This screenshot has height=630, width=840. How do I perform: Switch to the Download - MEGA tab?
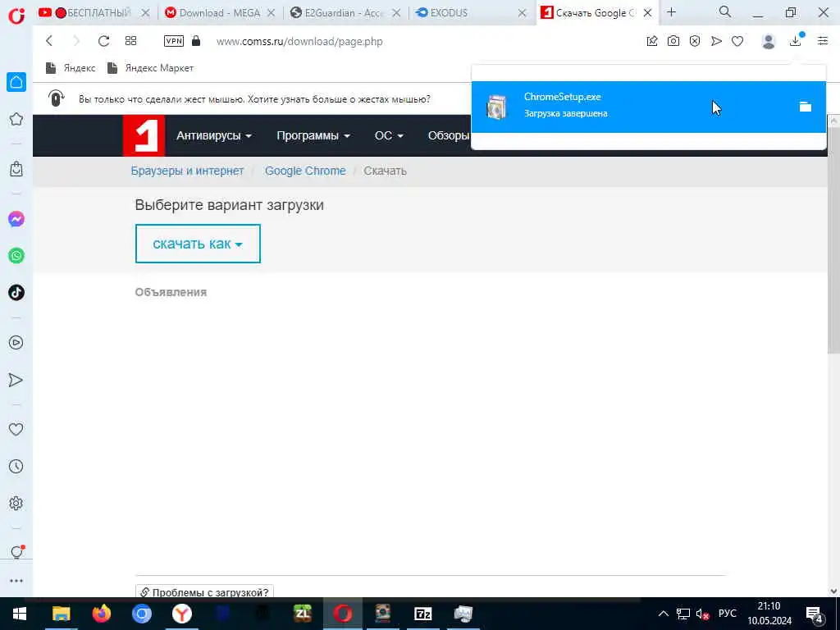(x=220, y=13)
